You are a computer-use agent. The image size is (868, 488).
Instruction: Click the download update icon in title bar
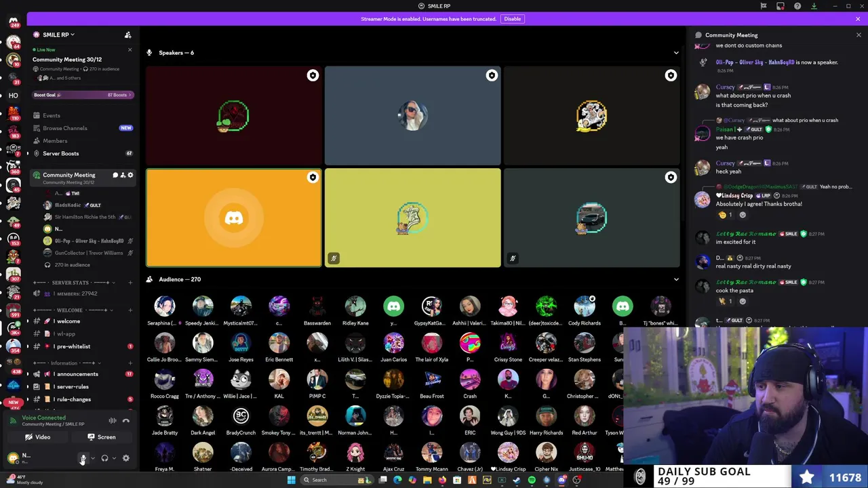tap(814, 6)
